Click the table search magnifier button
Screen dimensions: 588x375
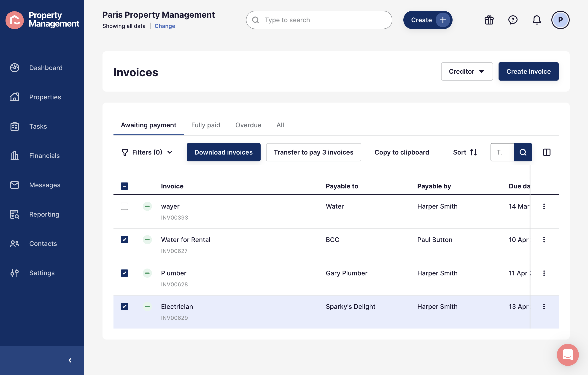(x=523, y=152)
